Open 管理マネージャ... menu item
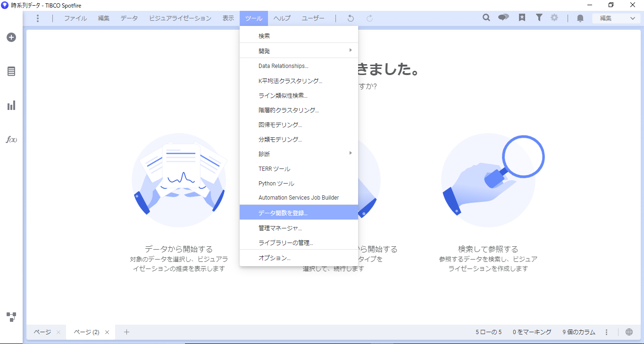Screen dimensions: 644x344 pos(299,228)
